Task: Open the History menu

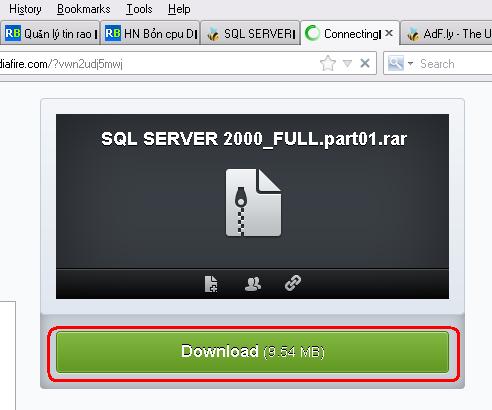Action: click(25, 9)
